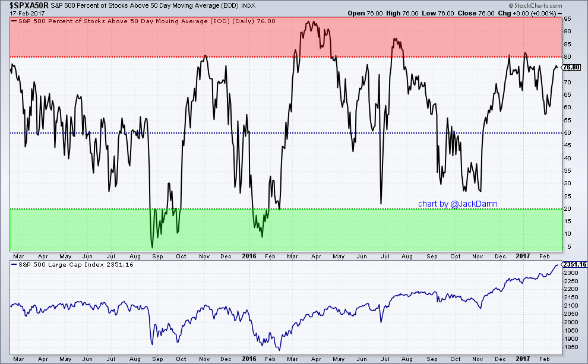This screenshot has width=588, height=364.
Task: Click the 'S&P 500 Large Cap Index 2351.16' legend
Action: point(76,265)
